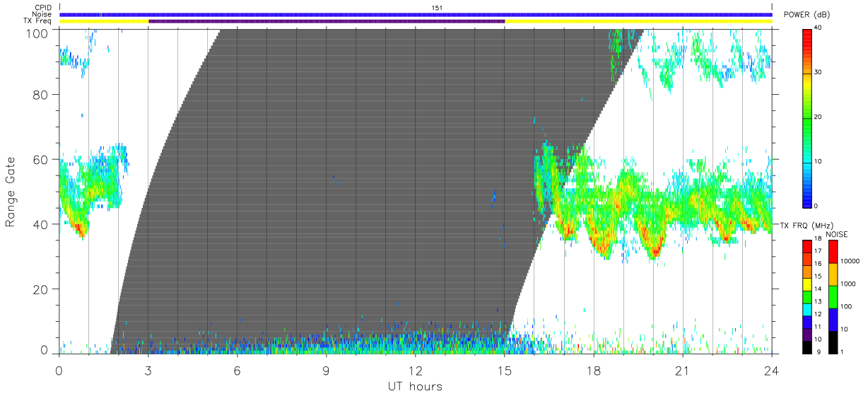This screenshot has width=868, height=401.
Task: Click the yellow swatch in the NOISE legend
Action: point(833,274)
